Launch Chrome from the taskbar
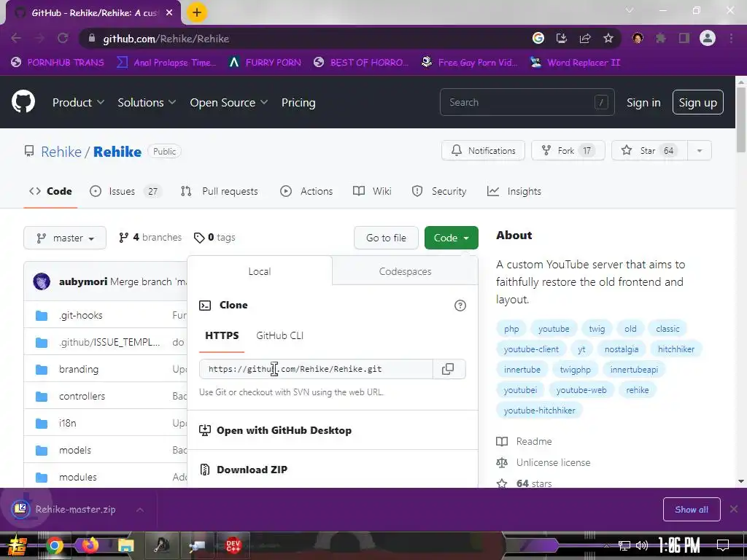 coord(54,545)
